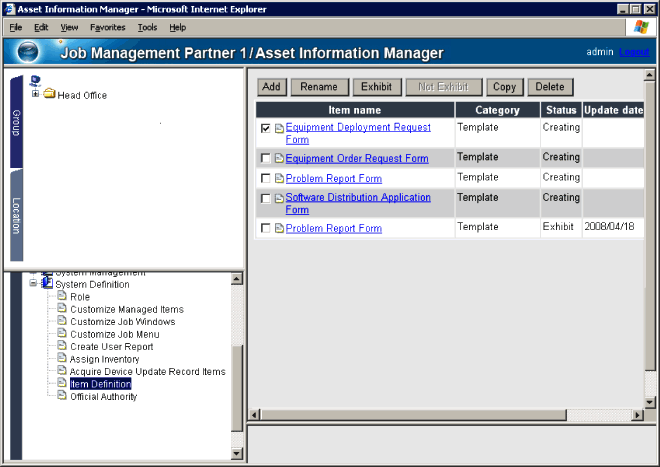Expand the Head Office tree node
This screenshot has height=467, width=660.
click(x=35, y=93)
